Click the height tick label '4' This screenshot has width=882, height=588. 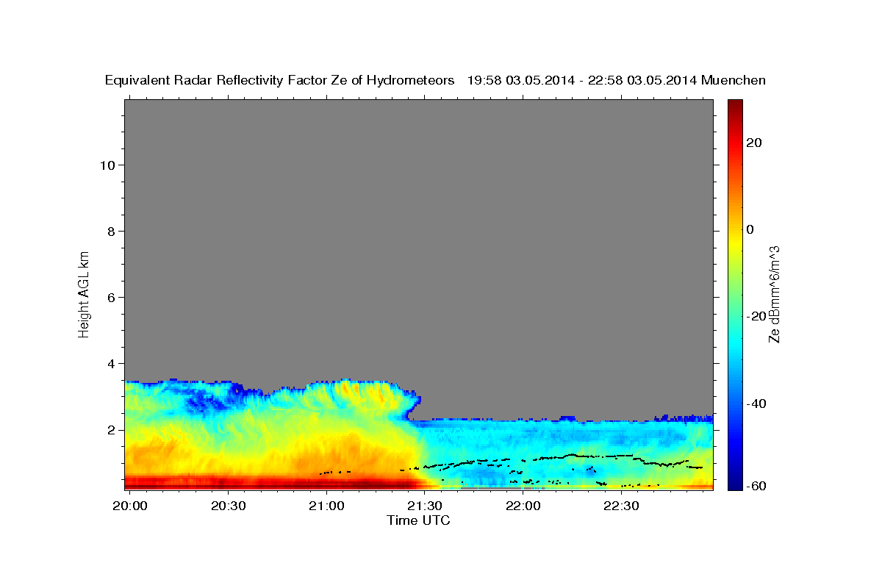pyautogui.click(x=110, y=363)
